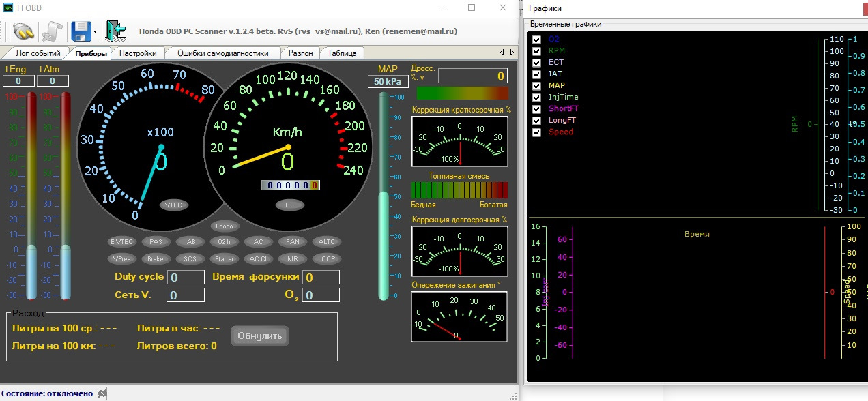The width and height of the screenshot is (868, 401).
Task: Click the FAN status indicator
Action: (x=292, y=241)
